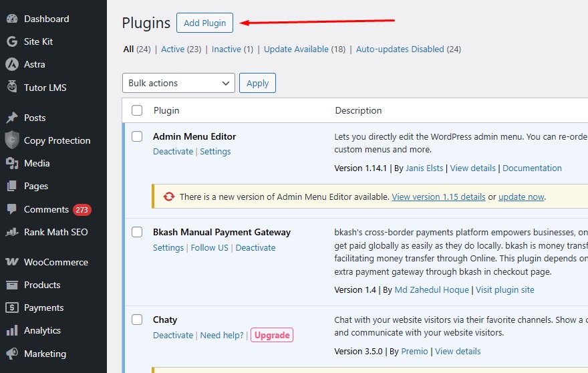Screen dimensions: 588x373
Task: Open Site Kit via its G icon
Action: [11, 41]
